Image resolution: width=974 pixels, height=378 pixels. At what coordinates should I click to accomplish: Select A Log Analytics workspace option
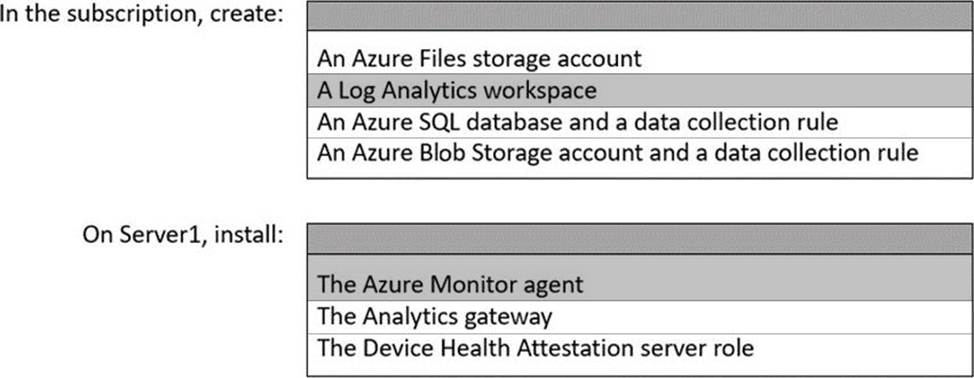640,91
